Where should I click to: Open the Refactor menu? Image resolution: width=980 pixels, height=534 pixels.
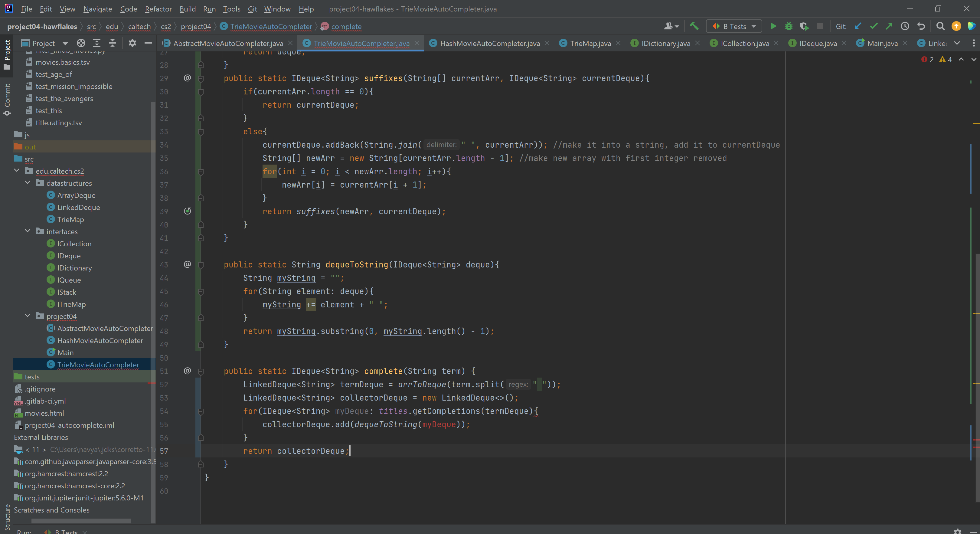158,9
